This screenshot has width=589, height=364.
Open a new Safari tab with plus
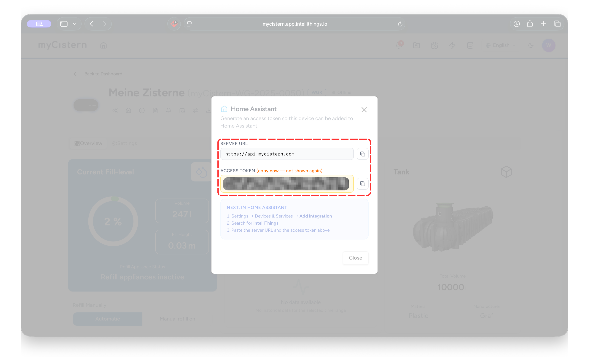(543, 24)
